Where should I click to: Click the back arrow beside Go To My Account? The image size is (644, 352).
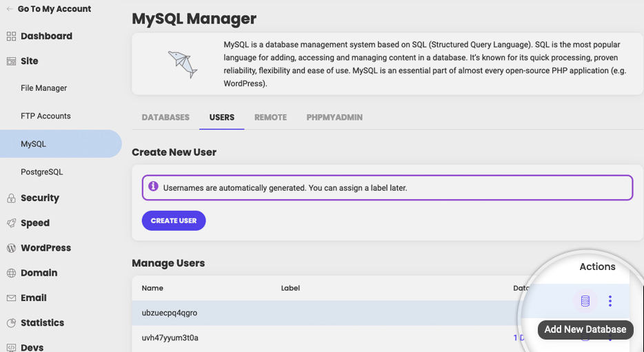[10, 9]
